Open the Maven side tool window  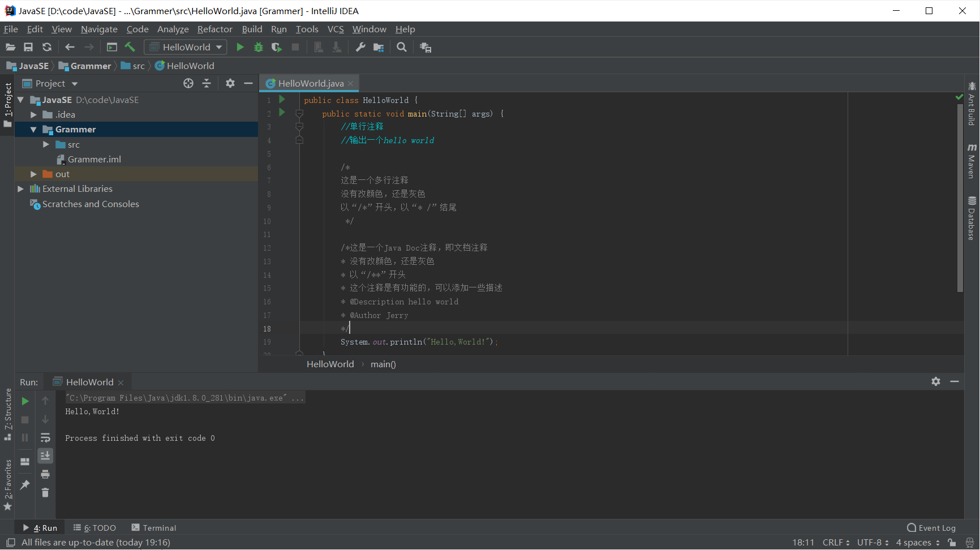pyautogui.click(x=972, y=161)
